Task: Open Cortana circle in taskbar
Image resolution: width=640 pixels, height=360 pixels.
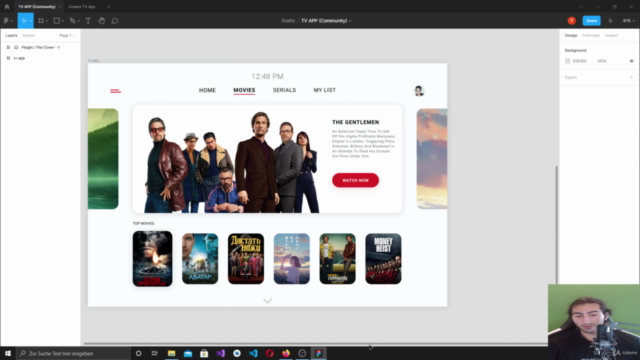Action: click(138, 353)
